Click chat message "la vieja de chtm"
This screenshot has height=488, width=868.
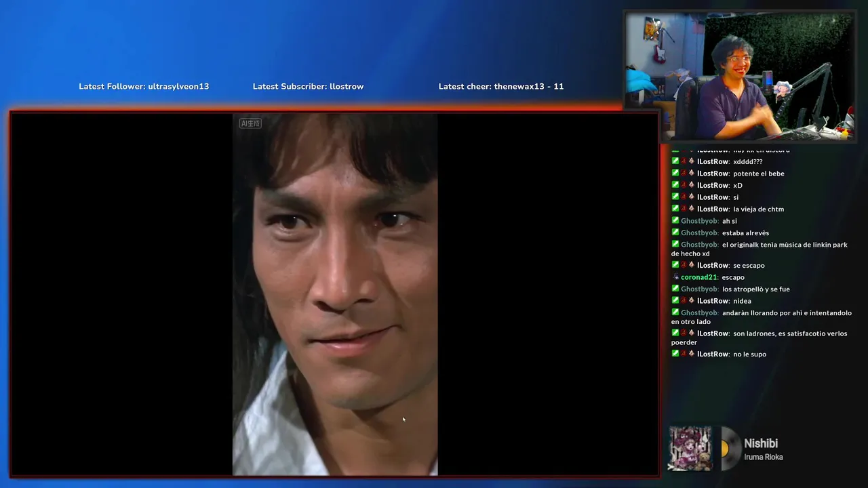(758, 209)
